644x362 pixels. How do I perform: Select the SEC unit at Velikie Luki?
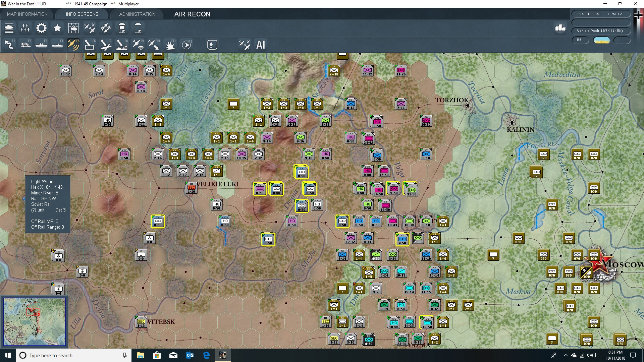pyautogui.click(x=192, y=188)
